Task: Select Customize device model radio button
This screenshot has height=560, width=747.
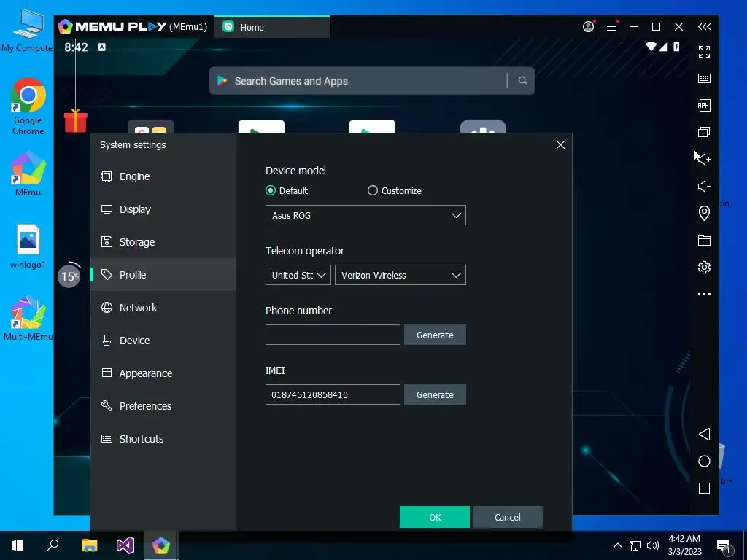Action: (373, 190)
